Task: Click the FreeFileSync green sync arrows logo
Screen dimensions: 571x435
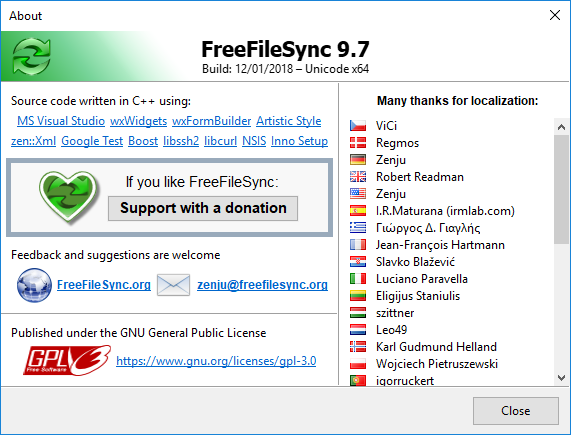Action: click(31, 56)
